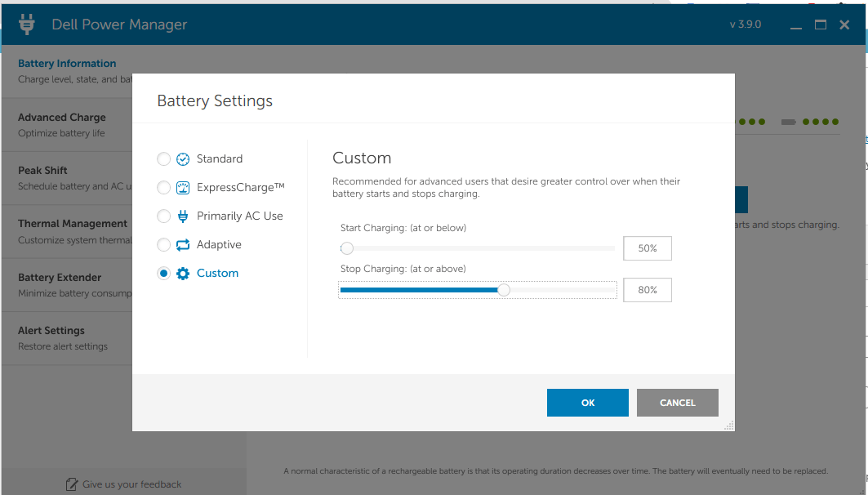Open the Give us your feedback link

[x=131, y=484]
